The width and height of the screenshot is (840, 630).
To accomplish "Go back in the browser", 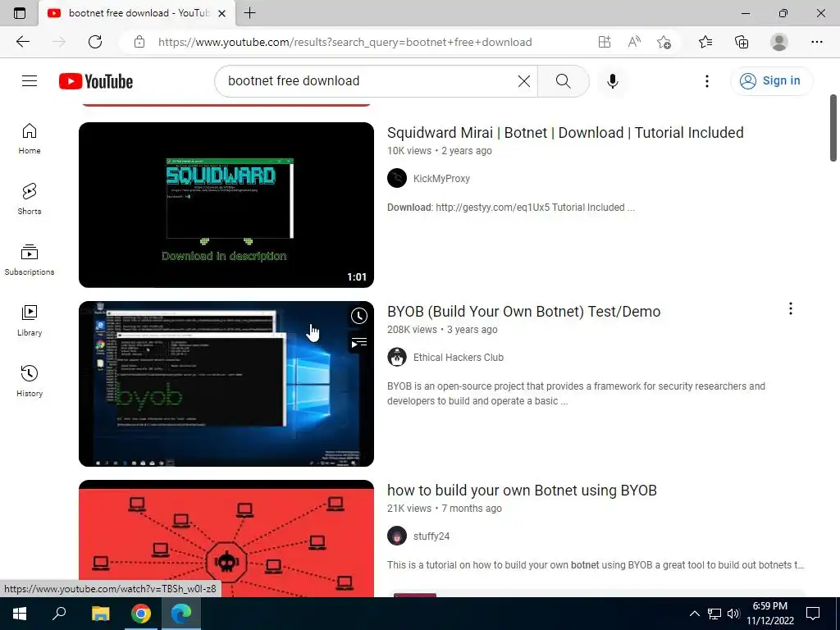I will click(x=22, y=42).
